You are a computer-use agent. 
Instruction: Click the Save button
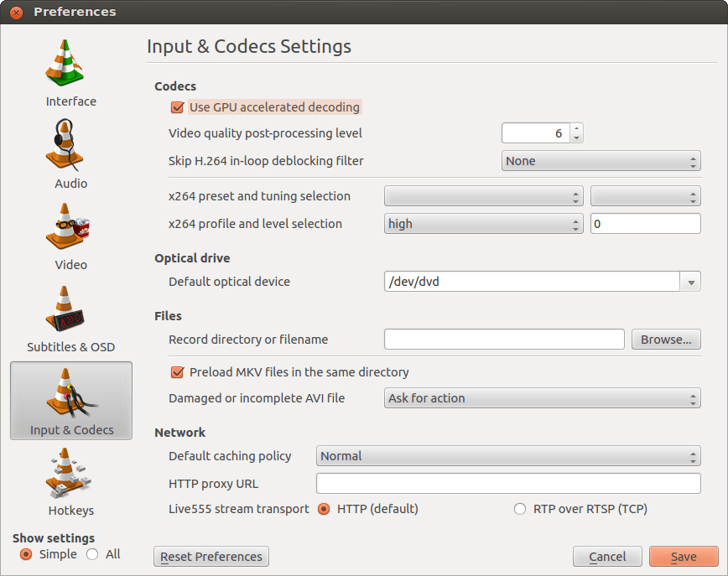[x=683, y=557]
